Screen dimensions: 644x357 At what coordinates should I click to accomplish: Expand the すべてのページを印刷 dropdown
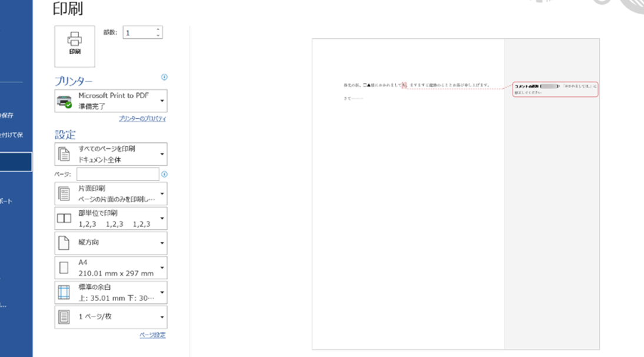[x=111, y=154]
